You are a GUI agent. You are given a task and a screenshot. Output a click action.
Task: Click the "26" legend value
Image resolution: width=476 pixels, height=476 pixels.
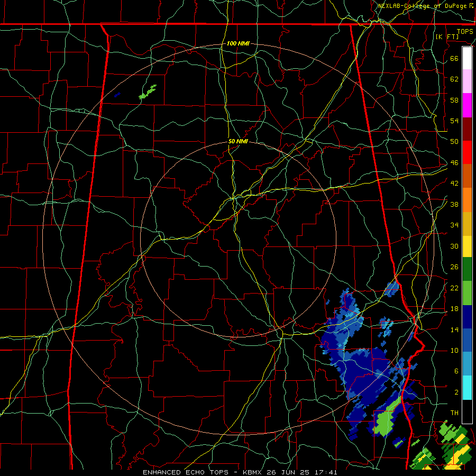[x=454, y=267]
